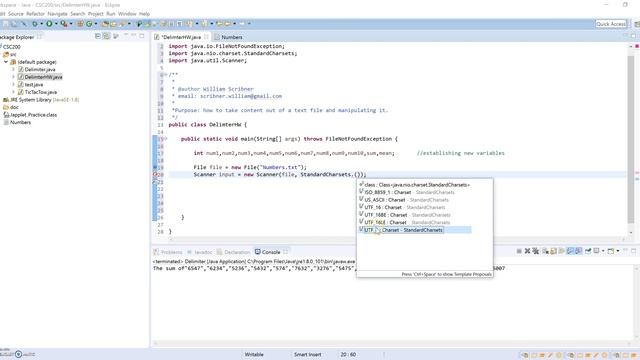Toggle Show Console on Standard Out change
The image size is (640, 360).
click(570, 251)
